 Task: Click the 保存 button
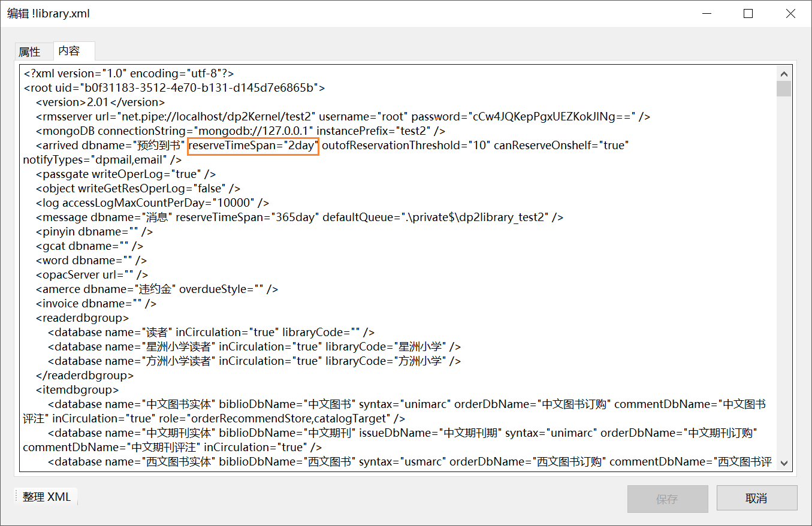667,498
